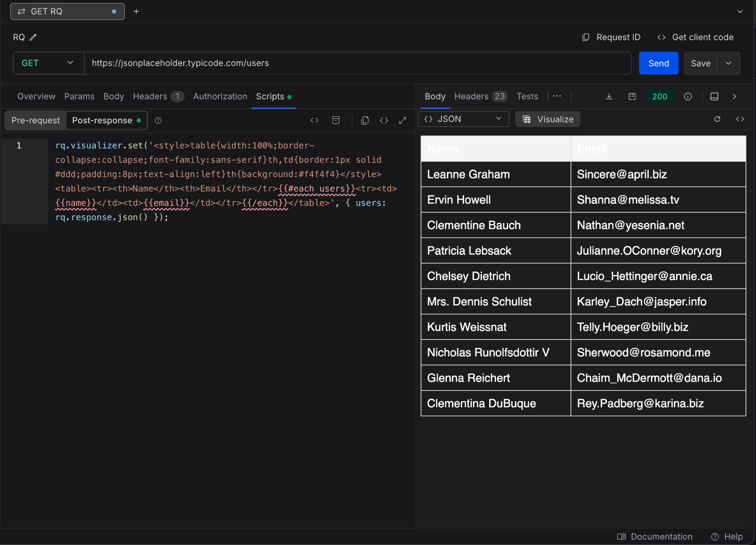View visualizer source code icon
756x545 pixels.
740,119
